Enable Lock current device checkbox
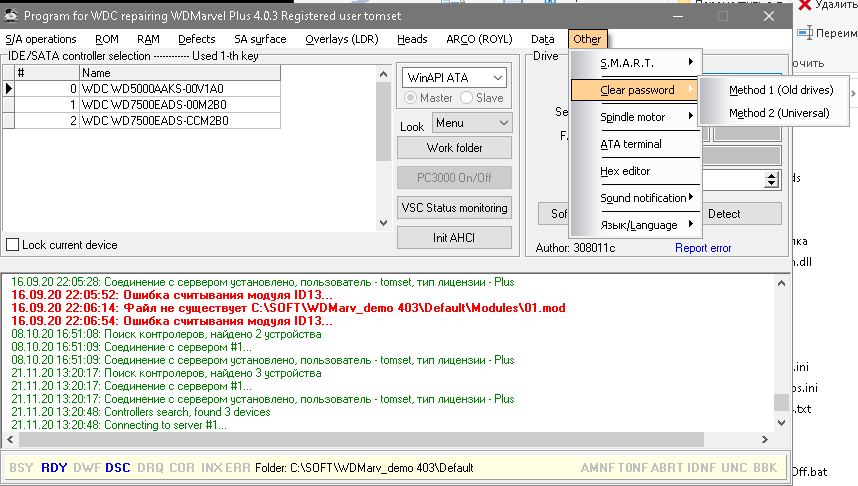The height and width of the screenshot is (486, 858). 13,245
